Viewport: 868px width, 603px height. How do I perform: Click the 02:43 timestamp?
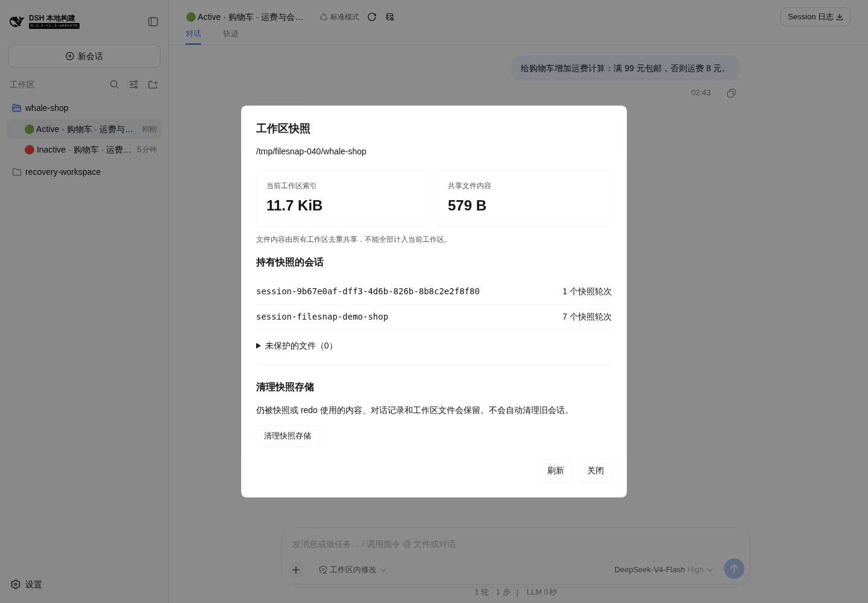pos(701,93)
